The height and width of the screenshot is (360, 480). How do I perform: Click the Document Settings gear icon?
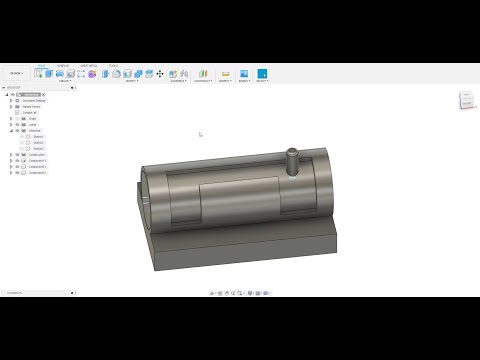pyautogui.click(x=17, y=101)
